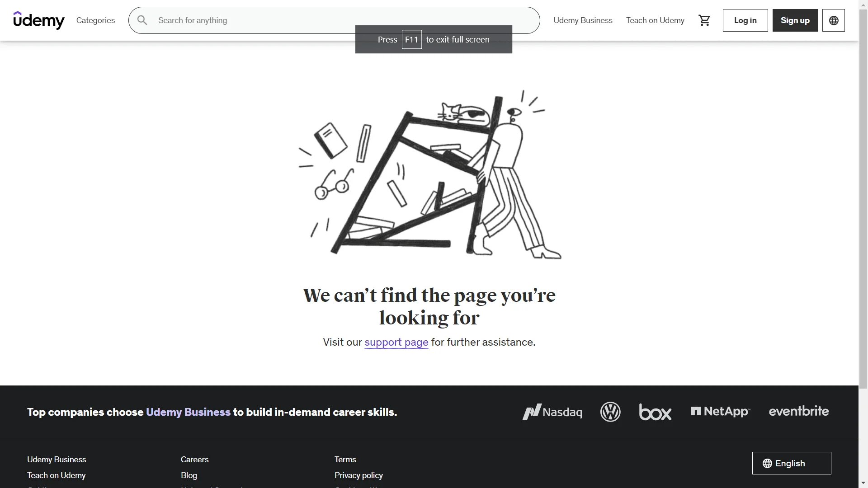This screenshot has height=488, width=868.
Task: Open the header globe language selector
Action: [833, 20]
